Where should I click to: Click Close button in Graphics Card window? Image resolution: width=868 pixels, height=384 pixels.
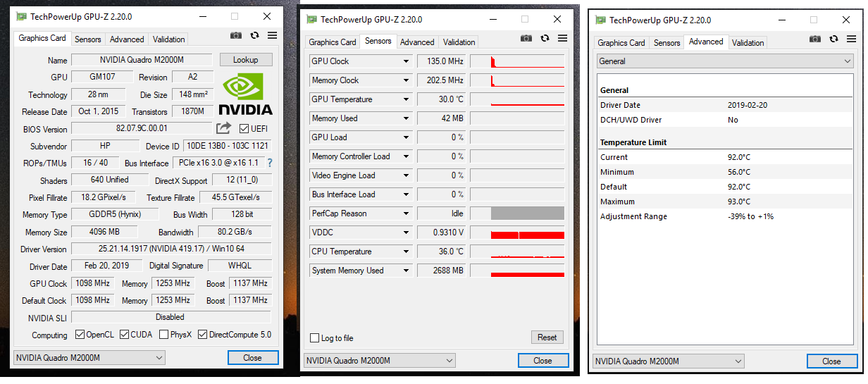pyautogui.click(x=253, y=358)
